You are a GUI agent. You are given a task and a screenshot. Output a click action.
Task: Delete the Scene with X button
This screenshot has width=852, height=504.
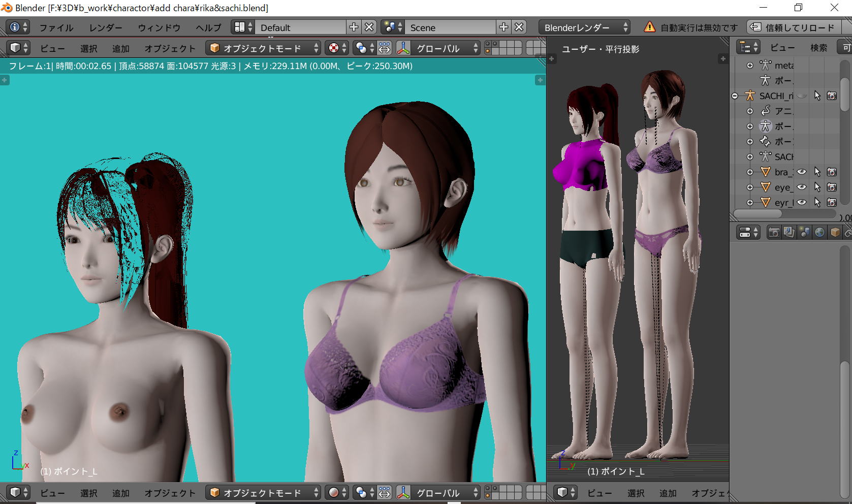(519, 27)
